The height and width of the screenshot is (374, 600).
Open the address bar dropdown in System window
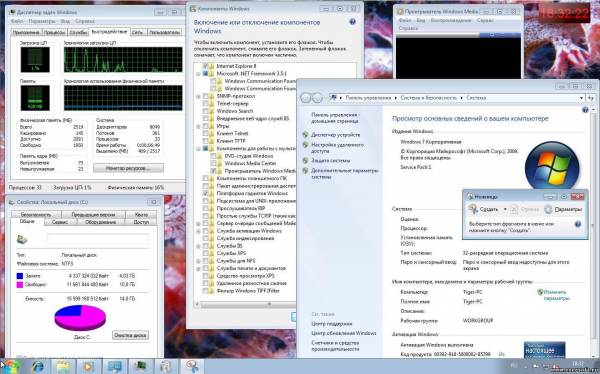tap(582, 98)
